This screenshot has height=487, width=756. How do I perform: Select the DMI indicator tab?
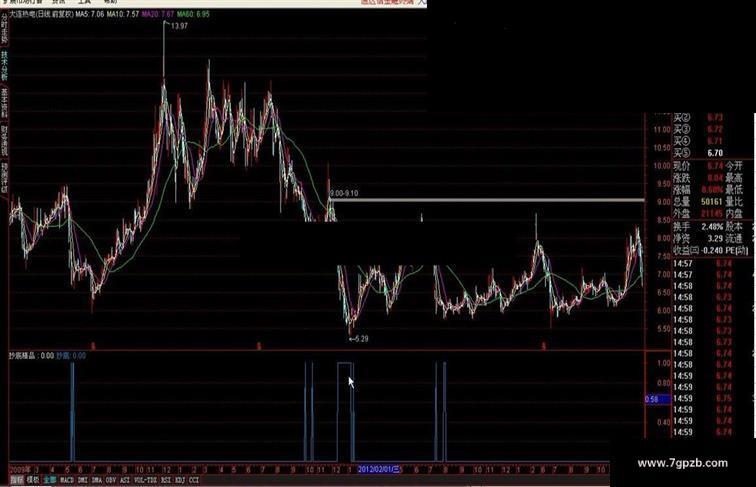[83, 480]
